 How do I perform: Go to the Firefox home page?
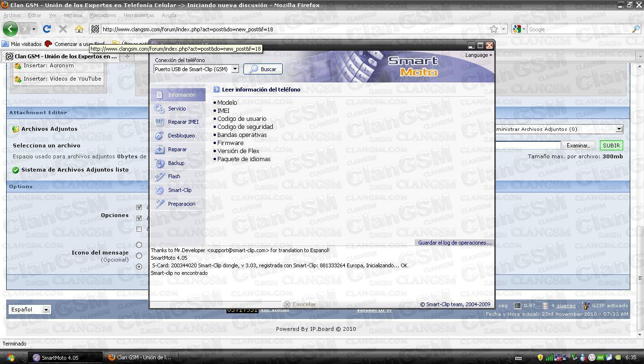tap(79, 29)
